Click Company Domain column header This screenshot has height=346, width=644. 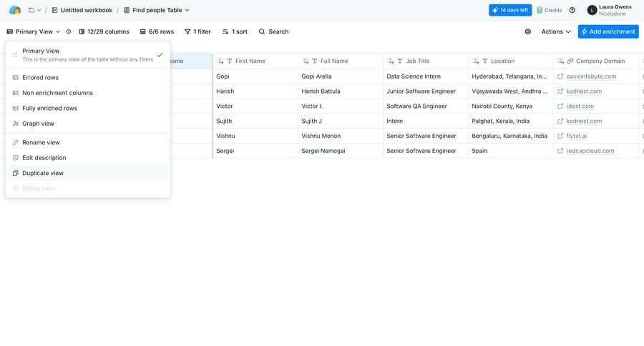pos(596,61)
